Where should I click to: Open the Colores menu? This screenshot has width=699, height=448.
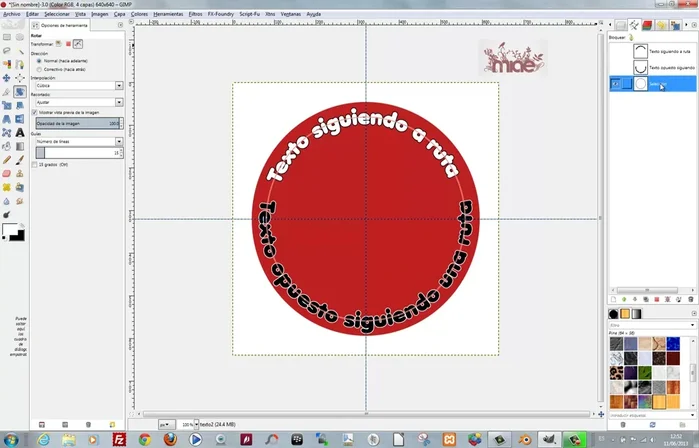coord(139,15)
